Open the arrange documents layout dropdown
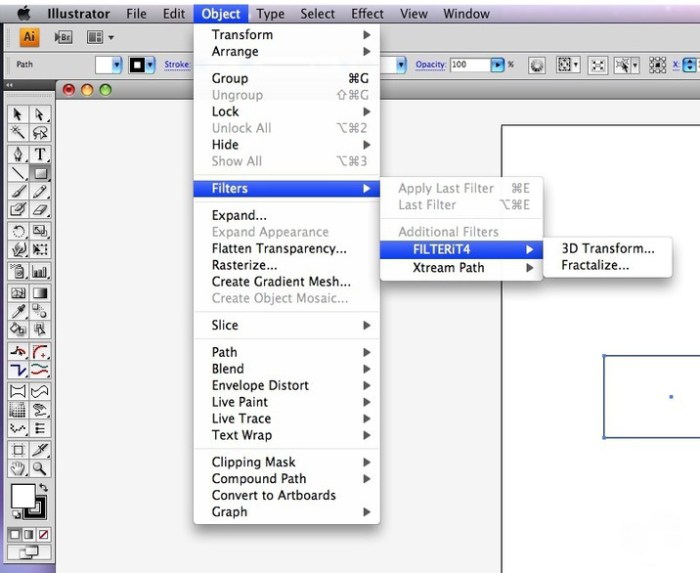 click(100, 37)
